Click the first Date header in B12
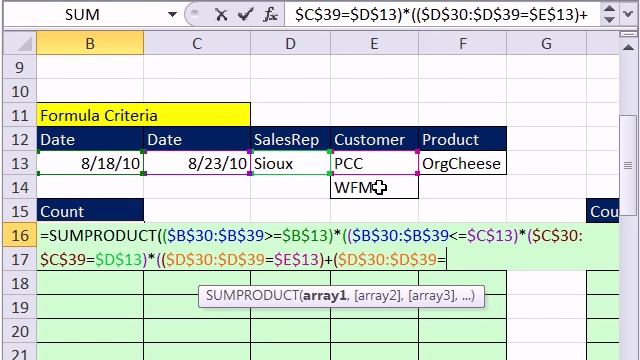This screenshot has height=360, width=640. coord(90,140)
